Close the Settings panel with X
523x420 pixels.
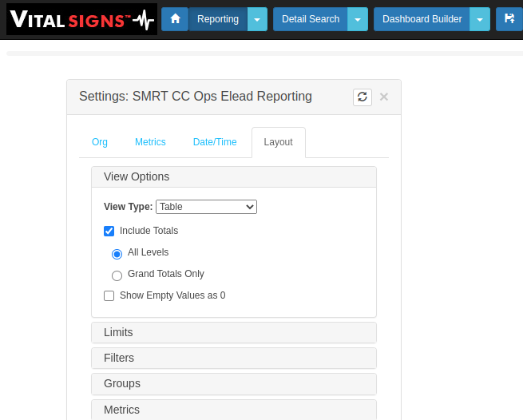pos(384,97)
